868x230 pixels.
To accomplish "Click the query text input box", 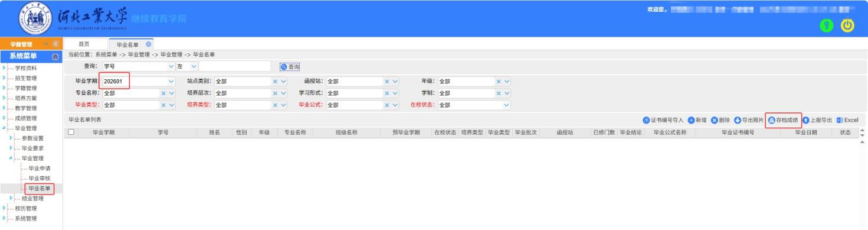I will (x=235, y=66).
